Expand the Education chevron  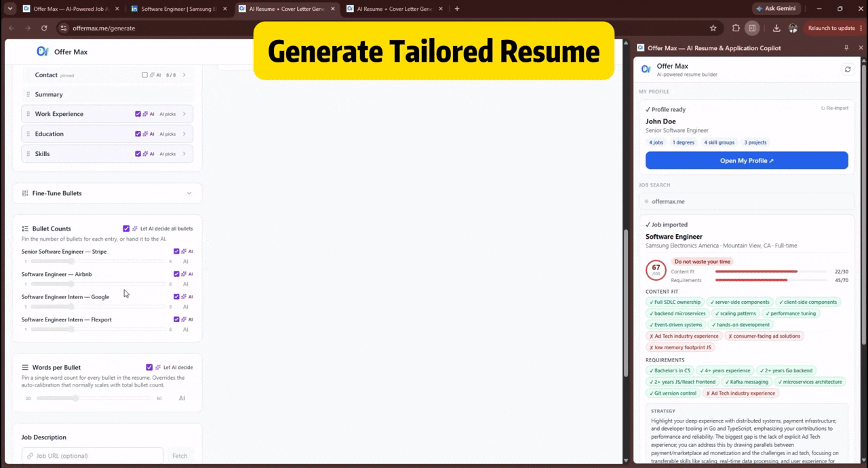pyautogui.click(x=184, y=134)
